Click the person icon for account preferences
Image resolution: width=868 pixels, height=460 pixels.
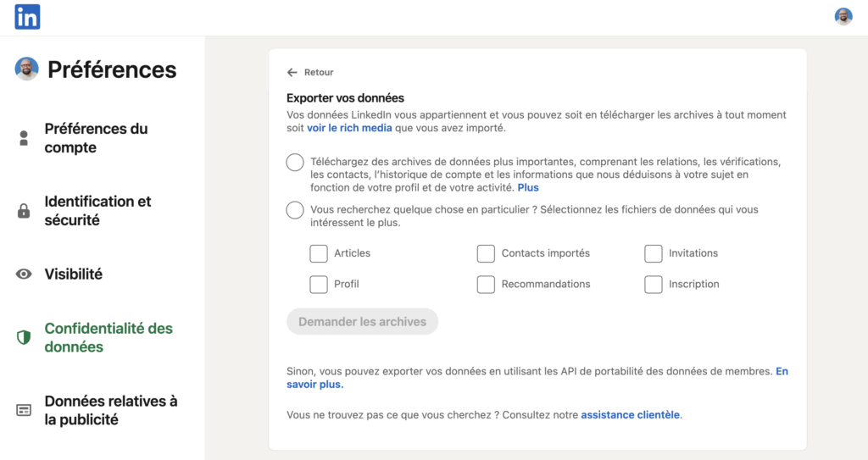pos(24,138)
